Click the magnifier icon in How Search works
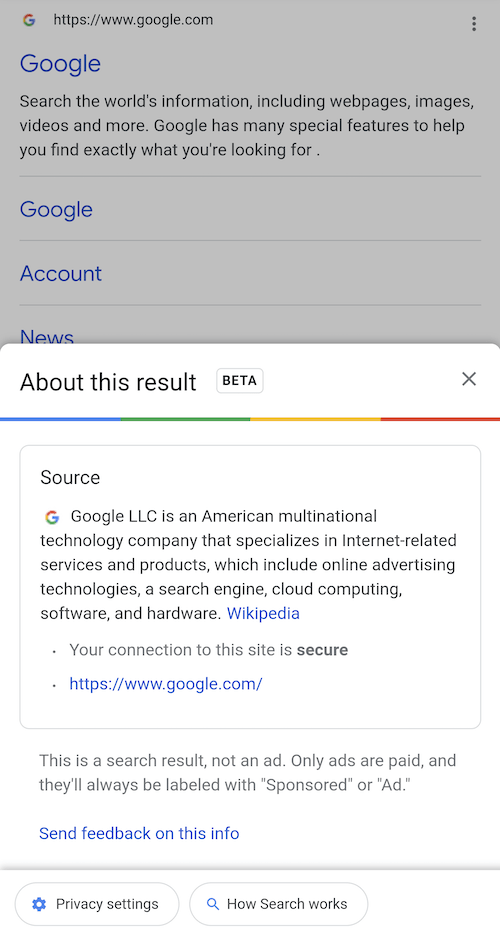 pos(213,904)
